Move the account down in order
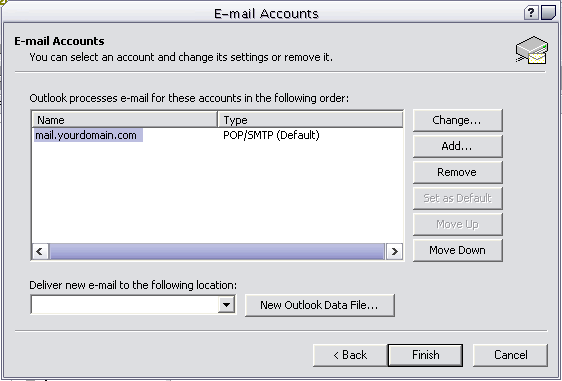The width and height of the screenshot is (562, 381). click(x=458, y=250)
